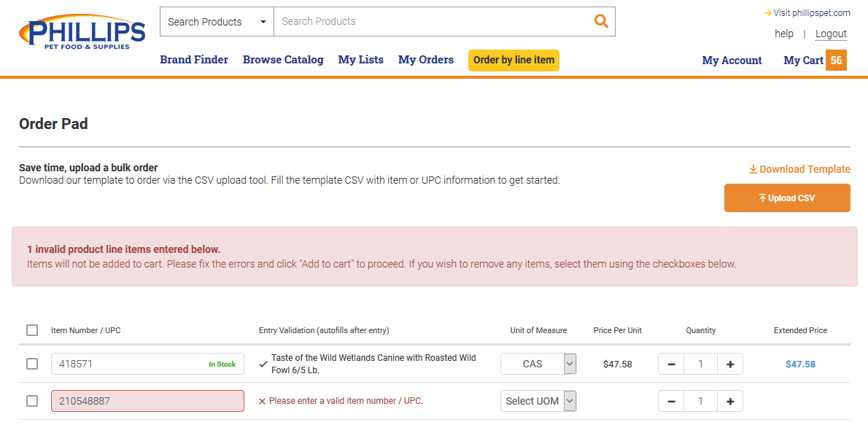Click the Upload CSV button
868x425 pixels.
click(x=787, y=198)
